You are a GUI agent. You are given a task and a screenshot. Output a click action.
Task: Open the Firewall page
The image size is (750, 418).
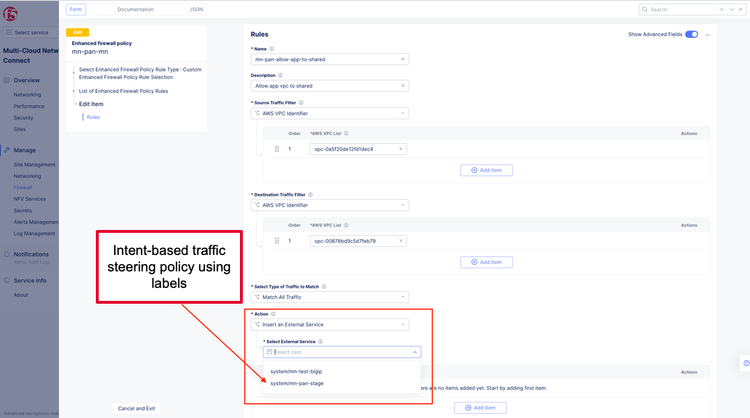click(22, 187)
